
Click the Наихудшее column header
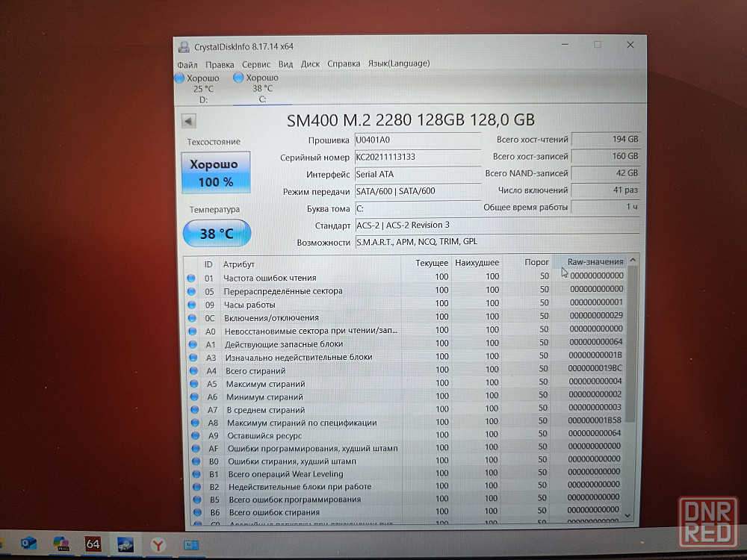tap(477, 262)
